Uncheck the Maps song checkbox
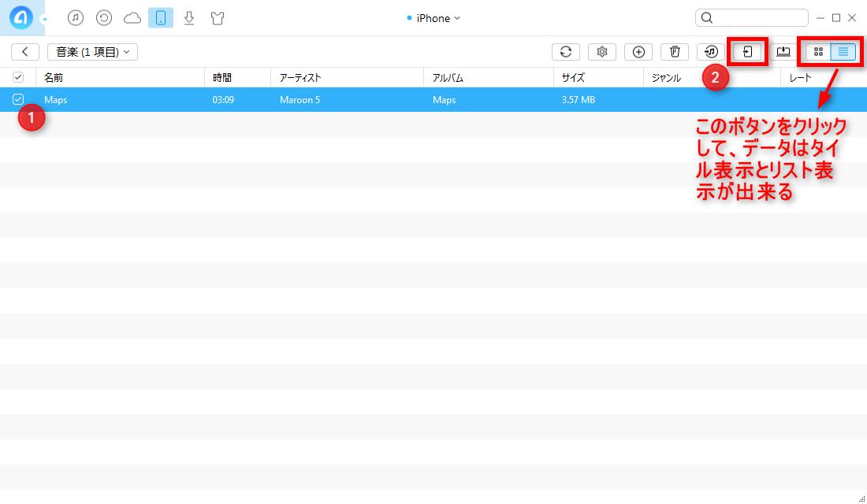867x504 pixels. click(18, 99)
